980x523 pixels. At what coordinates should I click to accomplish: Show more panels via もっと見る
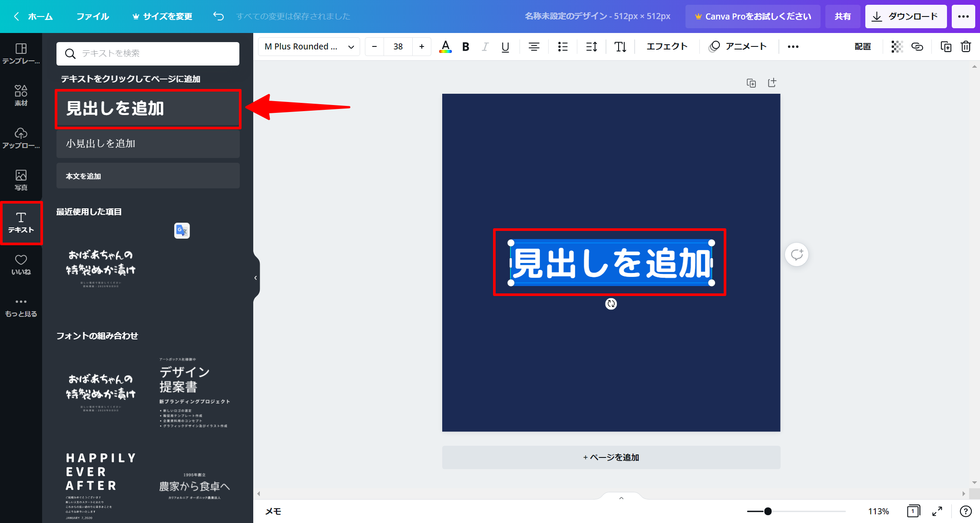point(21,307)
